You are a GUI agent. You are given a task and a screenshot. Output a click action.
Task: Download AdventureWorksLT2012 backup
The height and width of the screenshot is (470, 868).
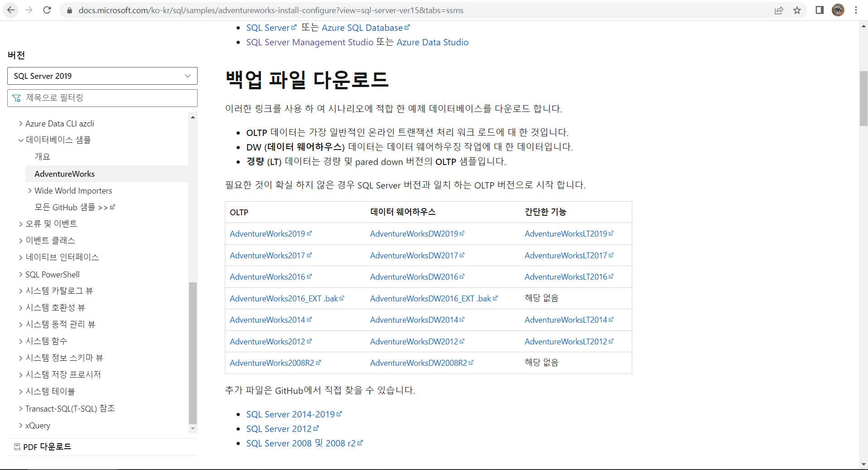tap(569, 341)
